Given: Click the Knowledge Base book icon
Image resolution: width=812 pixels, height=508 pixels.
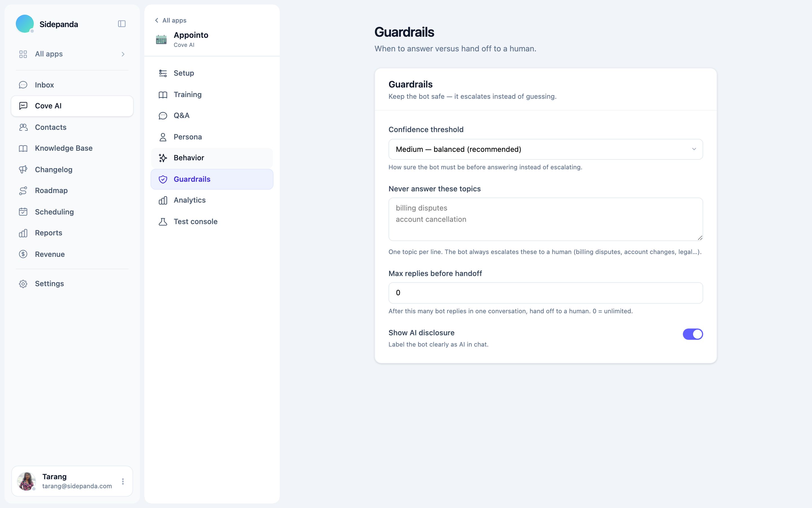Looking at the screenshot, I should click(x=23, y=148).
